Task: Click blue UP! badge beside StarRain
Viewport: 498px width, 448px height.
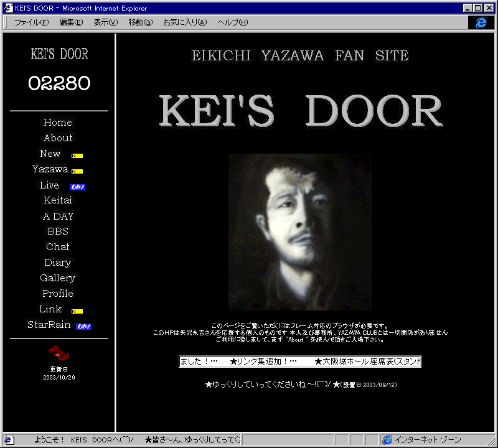Action: (x=84, y=327)
